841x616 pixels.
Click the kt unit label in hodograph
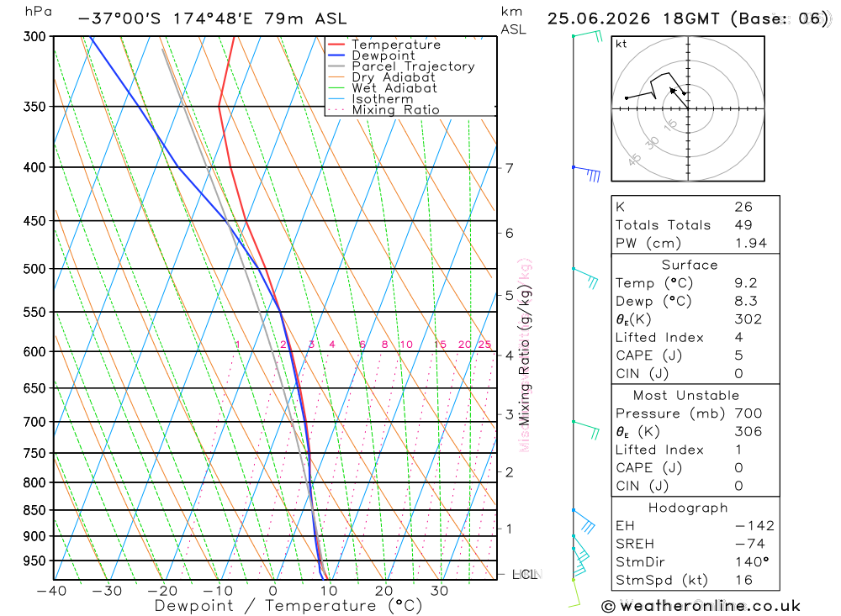click(x=621, y=44)
